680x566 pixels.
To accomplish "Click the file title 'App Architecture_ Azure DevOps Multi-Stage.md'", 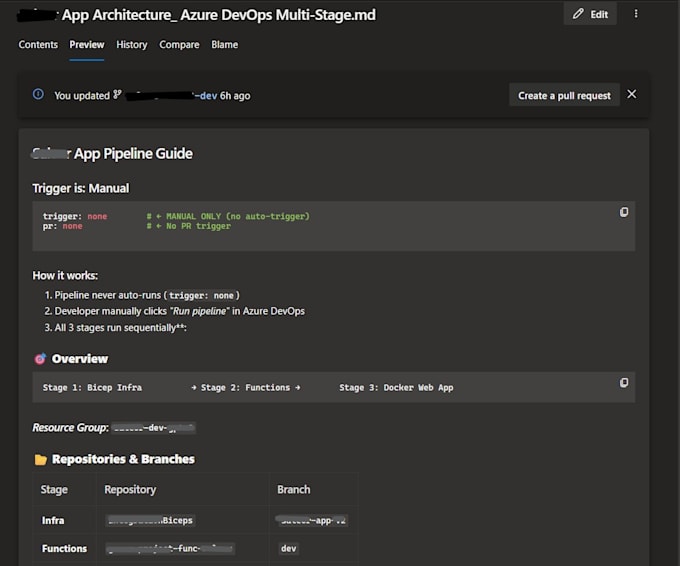I will coord(219,15).
